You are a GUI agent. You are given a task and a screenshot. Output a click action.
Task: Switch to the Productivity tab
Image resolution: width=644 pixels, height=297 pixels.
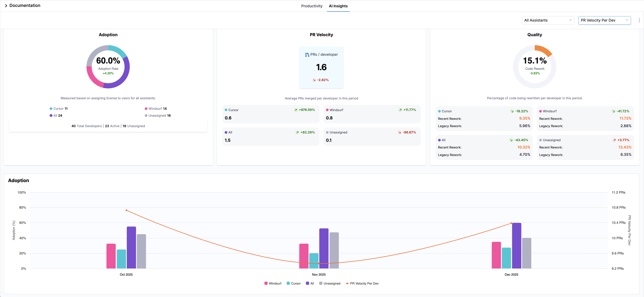[312, 6]
